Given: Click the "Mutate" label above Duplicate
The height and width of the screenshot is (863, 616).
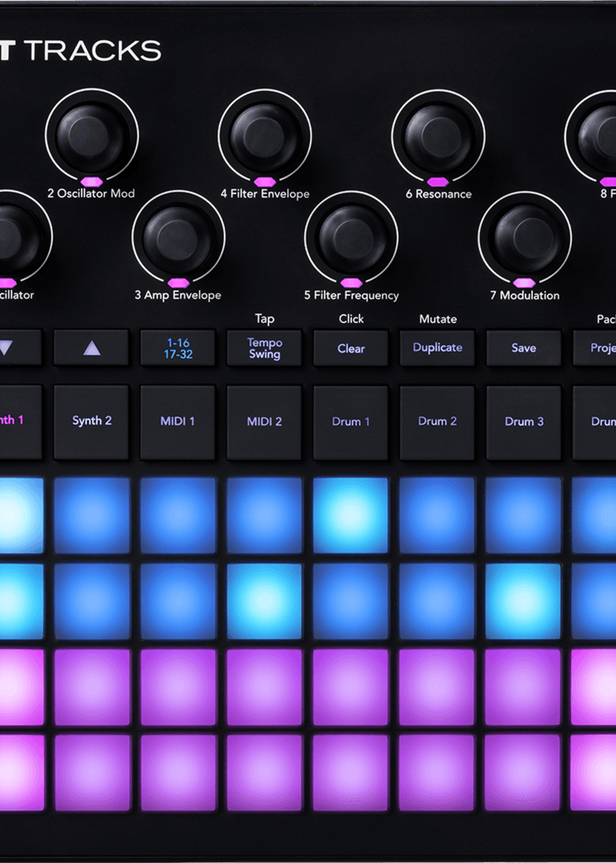Looking at the screenshot, I should (x=438, y=319).
